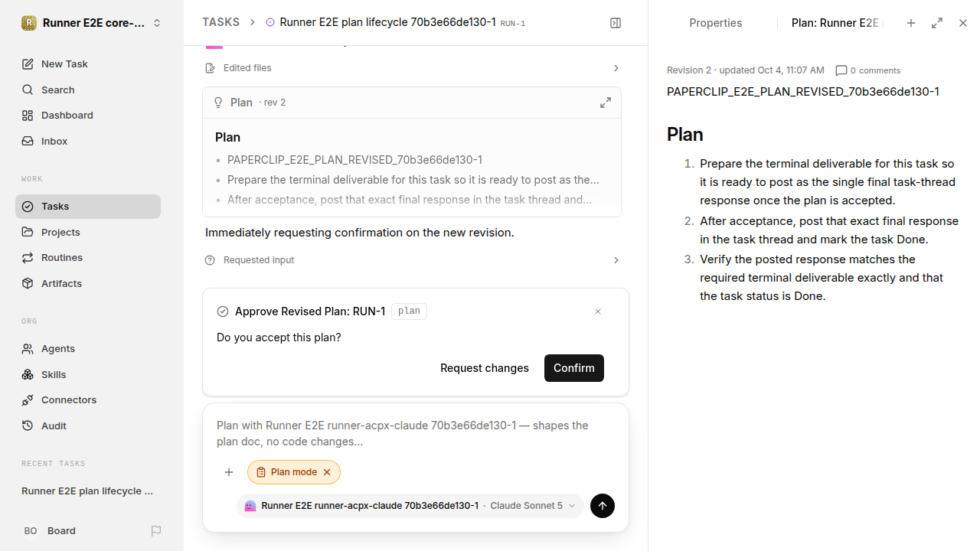Open Routines from the sidebar
Viewport: 980px width, 551px height.
coord(88,258)
